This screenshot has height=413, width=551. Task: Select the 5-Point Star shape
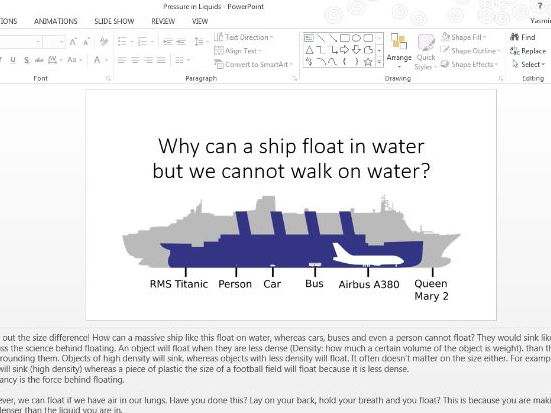368,62
